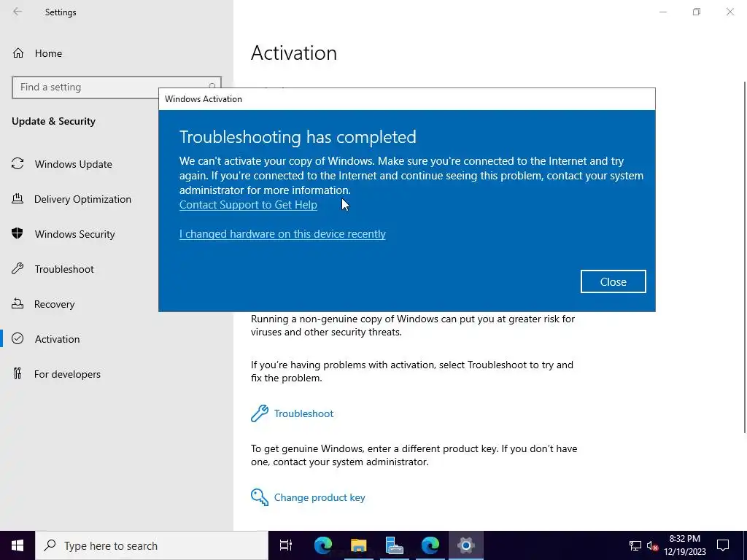Click the key icon beside Change product key

tap(260, 497)
